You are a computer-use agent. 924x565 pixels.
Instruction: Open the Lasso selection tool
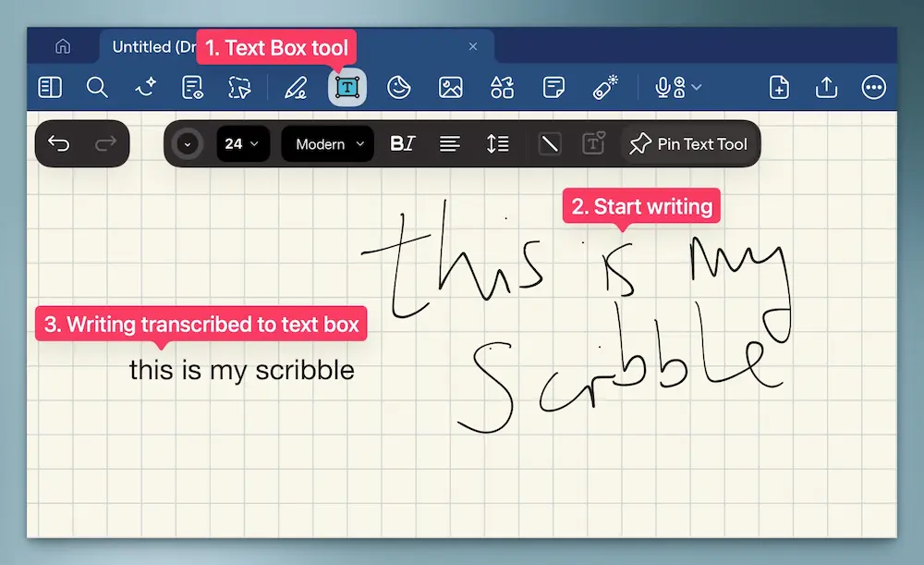[x=240, y=87]
